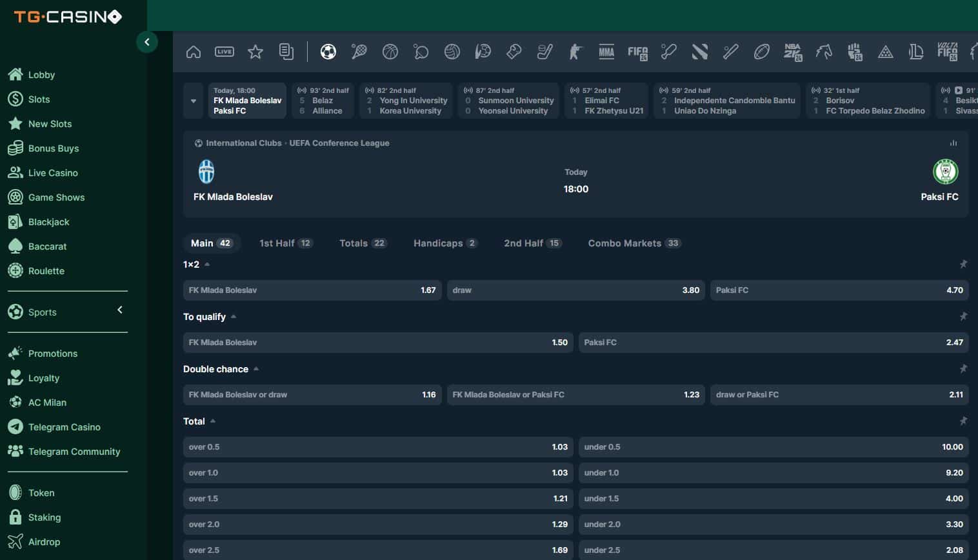This screenshot has height=560, width=978.
Task: Select the League of Legends icon
Action: click(916, 52)
